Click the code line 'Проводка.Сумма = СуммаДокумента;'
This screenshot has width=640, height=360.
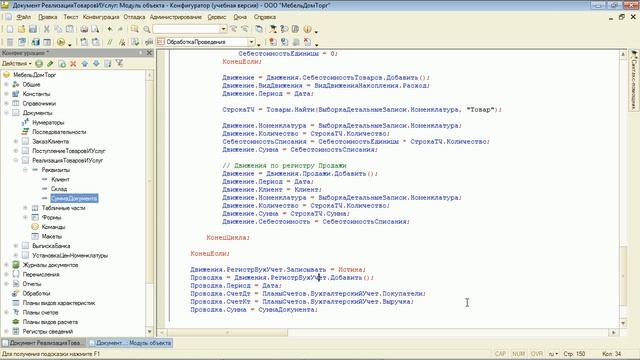point(254,310)
